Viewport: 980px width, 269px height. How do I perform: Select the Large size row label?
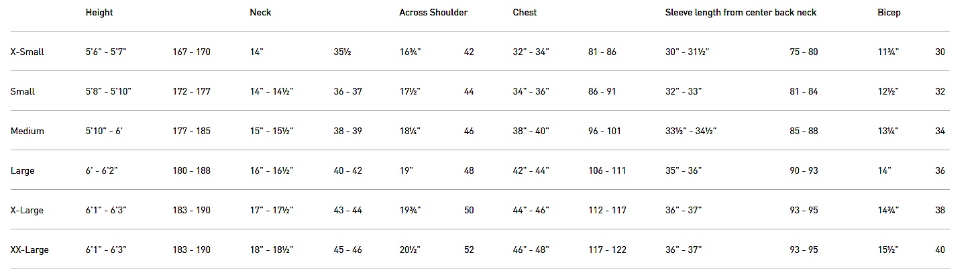pos(23,170)
